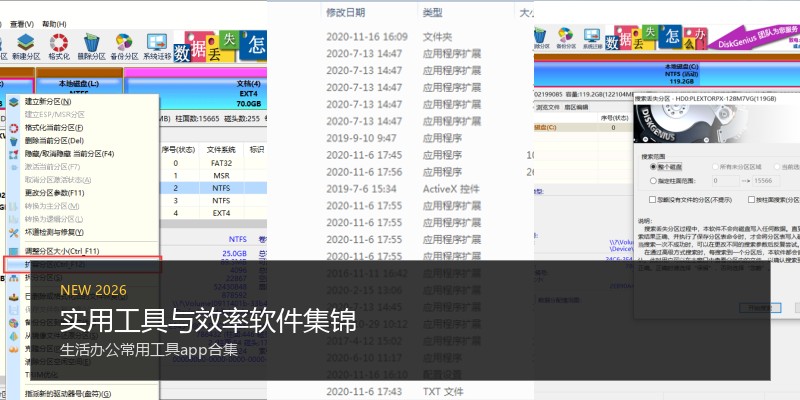800x400 pixels.
Task: Click 备份分区 icon in the 本地磁盘(L:) window
Action: pos(124,47)
